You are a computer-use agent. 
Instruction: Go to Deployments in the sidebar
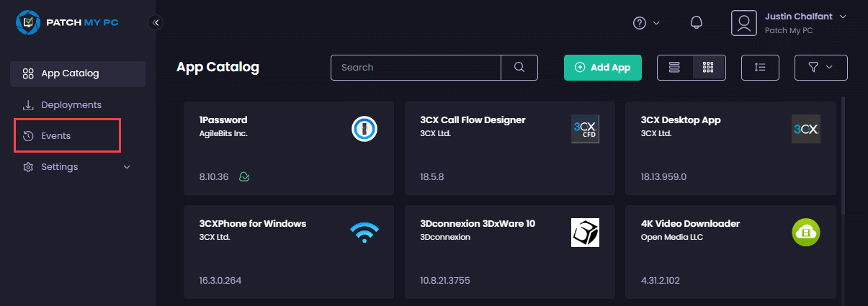pos(71,105)
